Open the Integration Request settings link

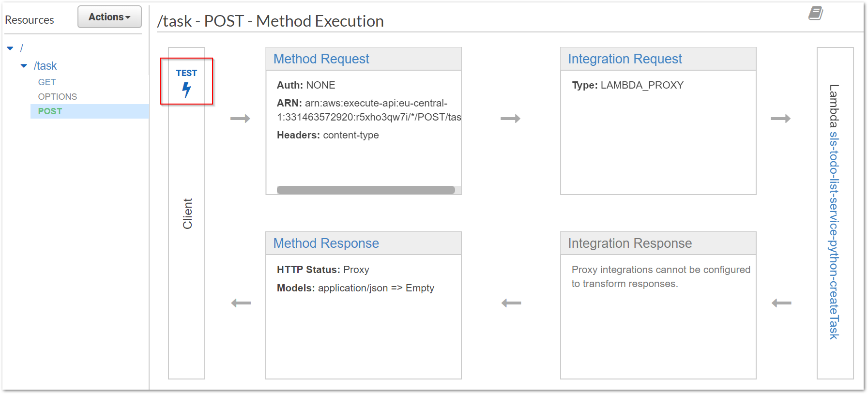point(625,59)
